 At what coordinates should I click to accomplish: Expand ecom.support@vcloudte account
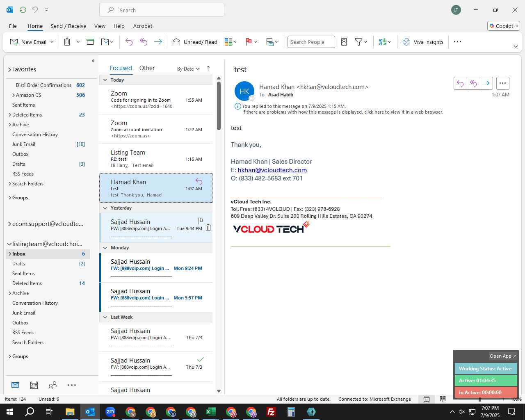(x=9, y=224)
